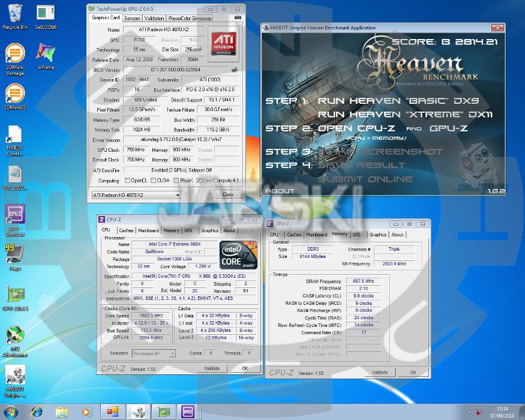The image size is (525, 420).
Task: Click the BIOS save chip icon in GPU-Z
Action: pyautogui.click(x=235, y=70)
